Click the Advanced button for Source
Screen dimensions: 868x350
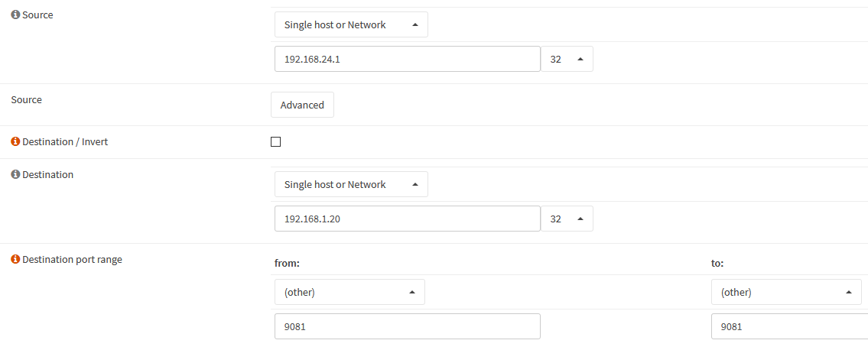(302, 105)
